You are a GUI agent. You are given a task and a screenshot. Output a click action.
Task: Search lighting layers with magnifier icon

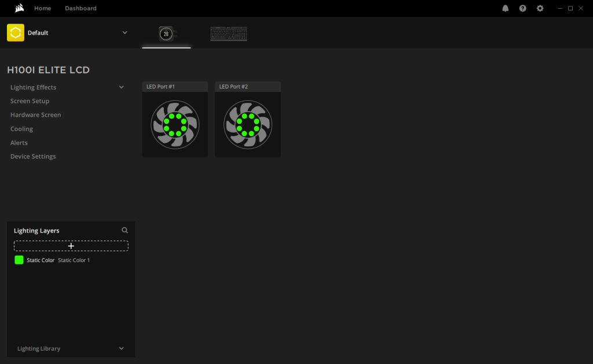click(125, 230)
